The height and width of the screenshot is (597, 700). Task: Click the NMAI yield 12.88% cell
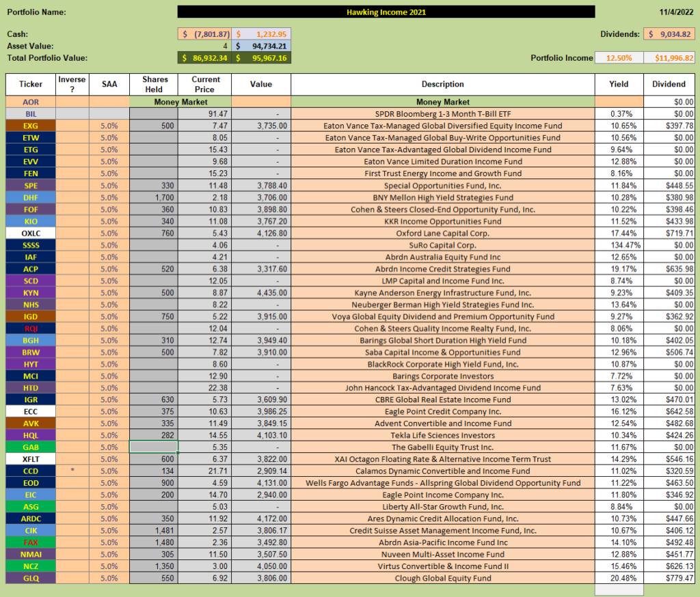pyautogui.click(x=619, y=554)
